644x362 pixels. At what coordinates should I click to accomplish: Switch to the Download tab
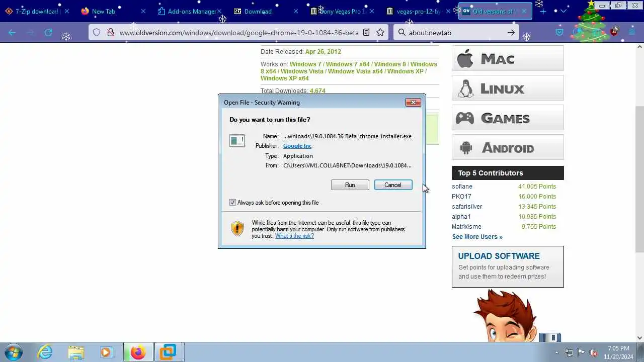click(x=258, y=11)
